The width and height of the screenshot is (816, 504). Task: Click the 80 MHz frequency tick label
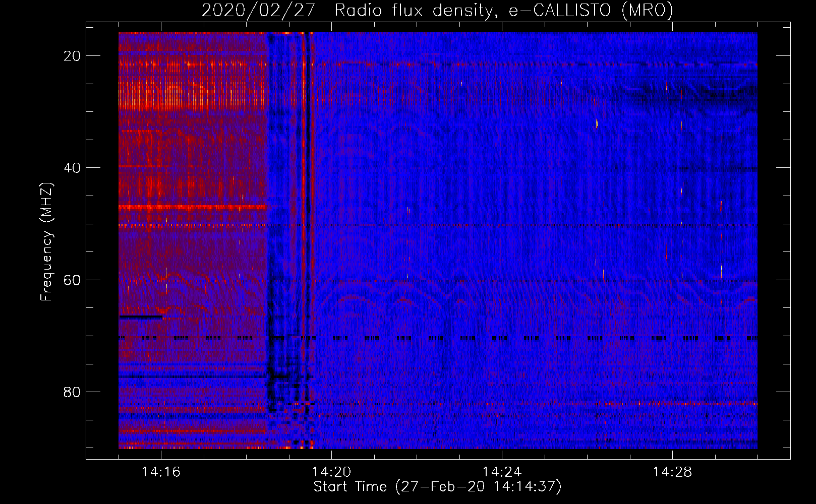pyautogui.click(x=72, y=392)
